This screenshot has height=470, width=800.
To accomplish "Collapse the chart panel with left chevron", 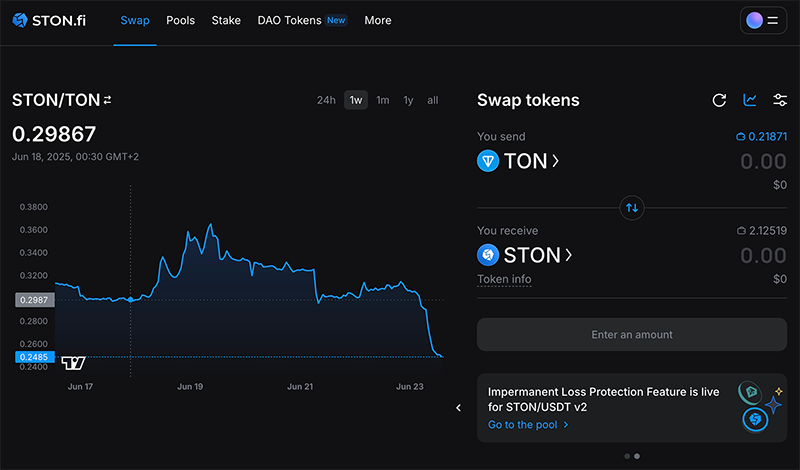I will [x=458, y=408].
